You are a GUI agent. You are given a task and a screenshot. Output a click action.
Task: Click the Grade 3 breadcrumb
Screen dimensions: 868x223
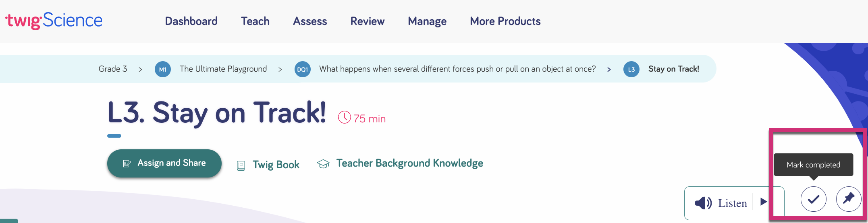[x=113, y=69]
